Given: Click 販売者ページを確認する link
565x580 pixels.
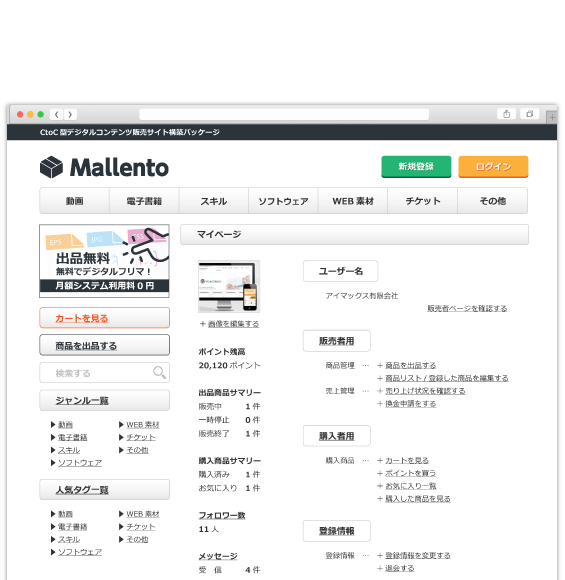Looking at the screenshot, I should coord(467,308).
